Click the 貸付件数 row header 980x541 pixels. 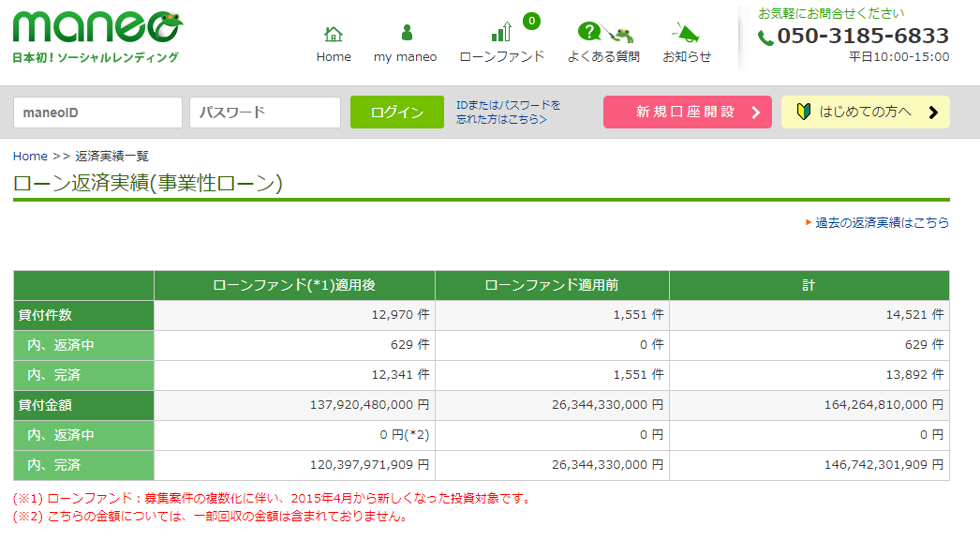(x=83, y=315)
